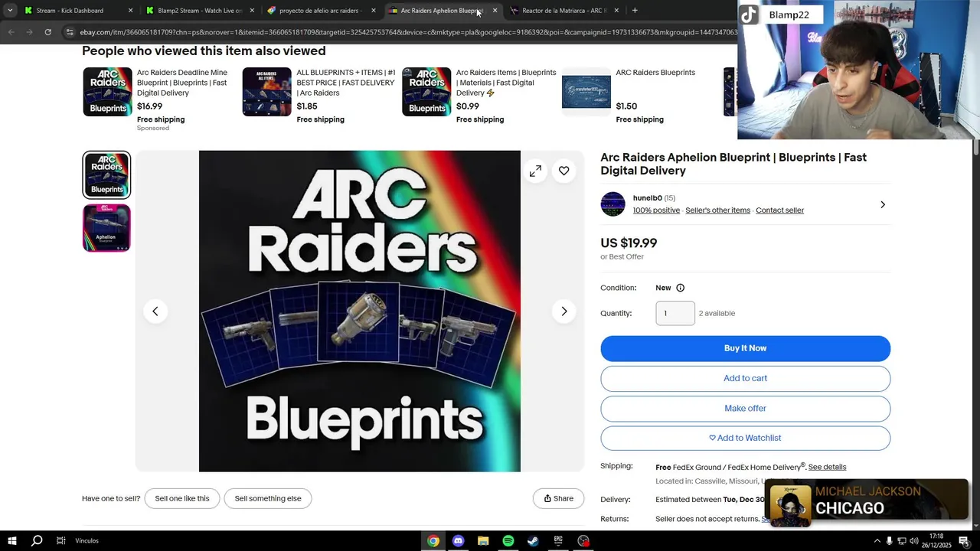Open Discord from the taskbar
The image size is (980, 551).
[x=458, y=541]
